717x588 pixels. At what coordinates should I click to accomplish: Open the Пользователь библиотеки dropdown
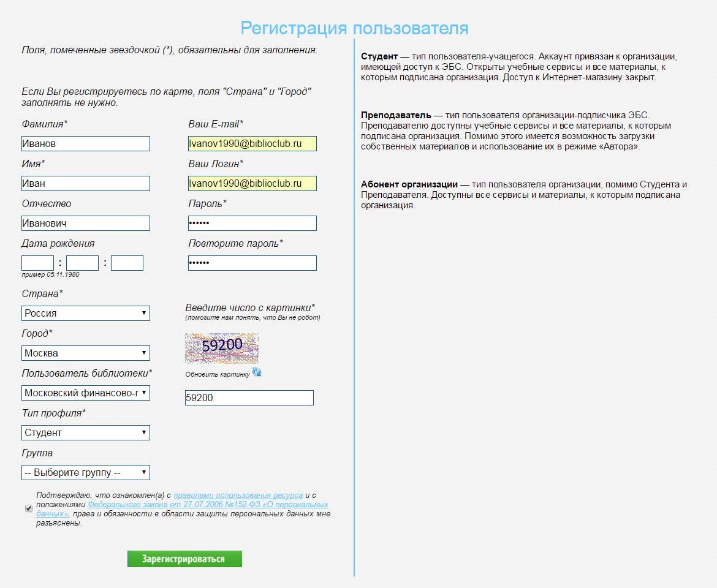86,393
